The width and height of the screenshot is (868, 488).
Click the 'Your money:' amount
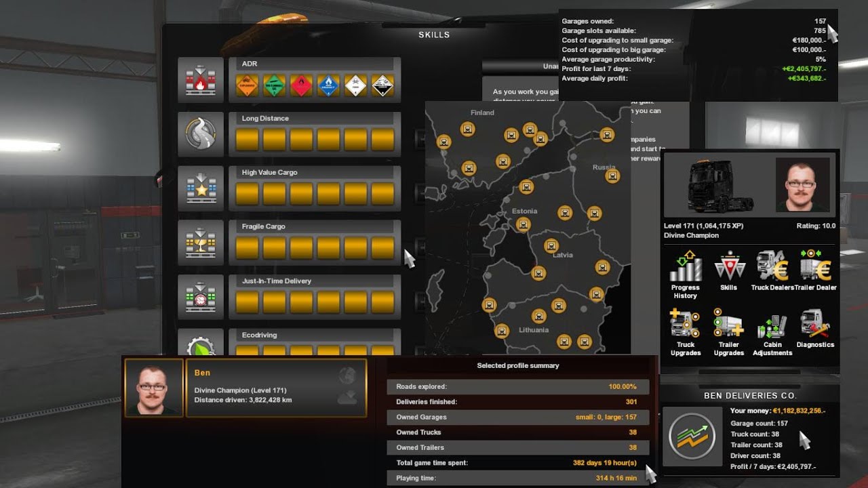click(799, 411)
